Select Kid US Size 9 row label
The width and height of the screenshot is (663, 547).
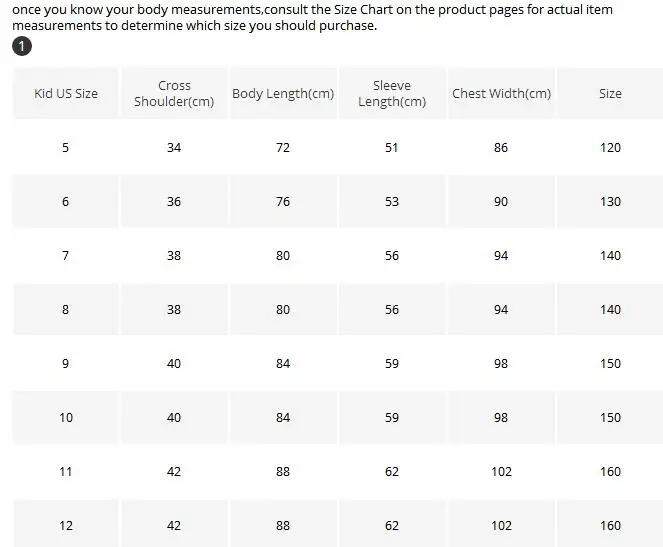(x=66, y=364)
